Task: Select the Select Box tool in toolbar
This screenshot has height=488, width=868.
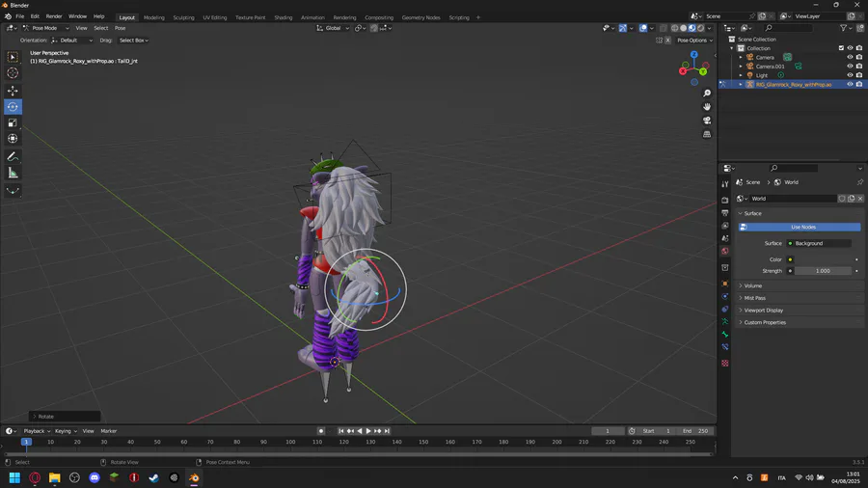Action: pos(13,57)
